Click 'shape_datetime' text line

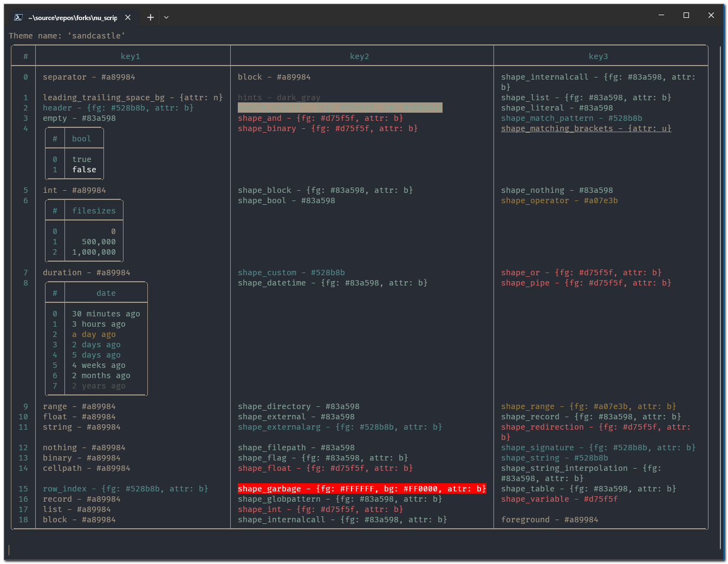pos(333,283)
